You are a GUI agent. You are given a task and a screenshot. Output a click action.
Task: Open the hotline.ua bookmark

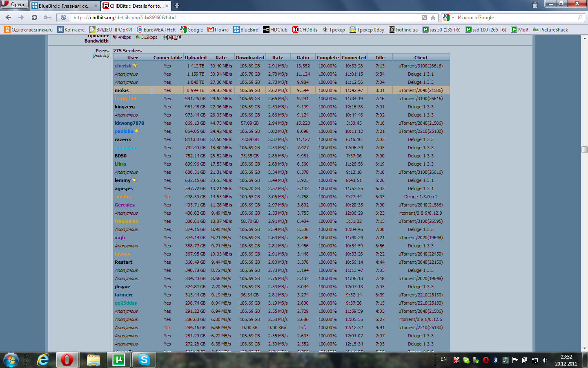403,29
